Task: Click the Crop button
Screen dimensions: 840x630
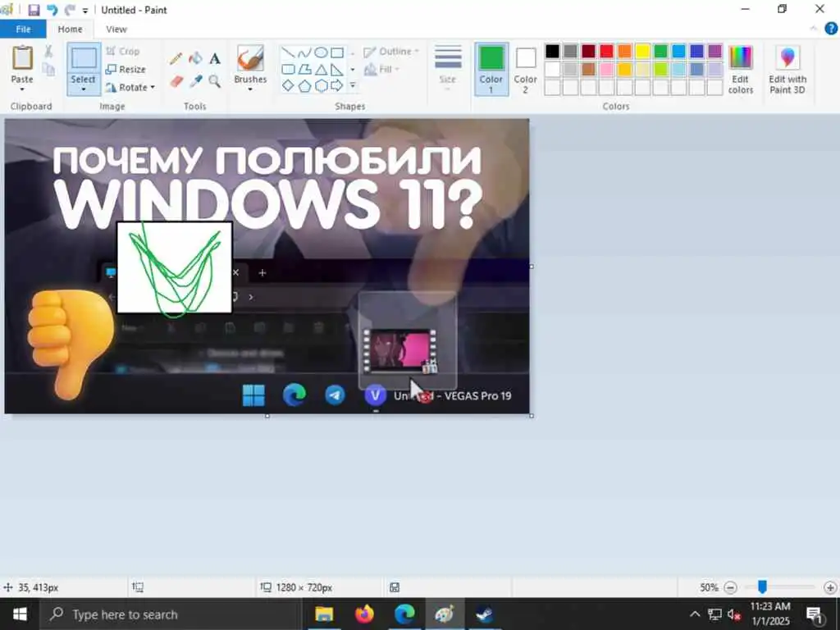Action: [123, 51]
